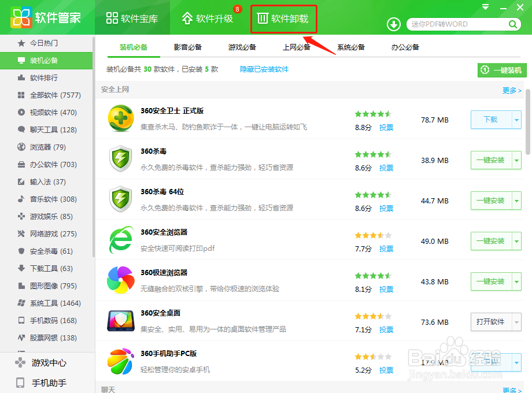Click the 360安全浏览器 icon
This screenshot has height=393, width=532.
pos(121,240)
